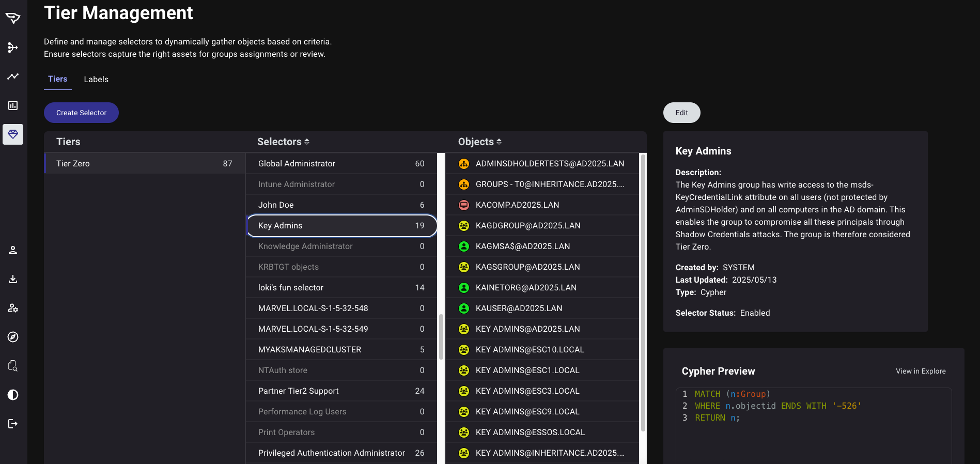Switch to the Tiers tab
The width and height of the screenshot is (980, 464).
point(58,79)
